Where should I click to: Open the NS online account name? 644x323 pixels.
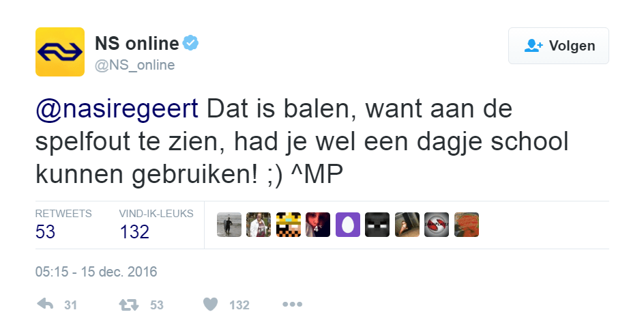coord(136,44)
